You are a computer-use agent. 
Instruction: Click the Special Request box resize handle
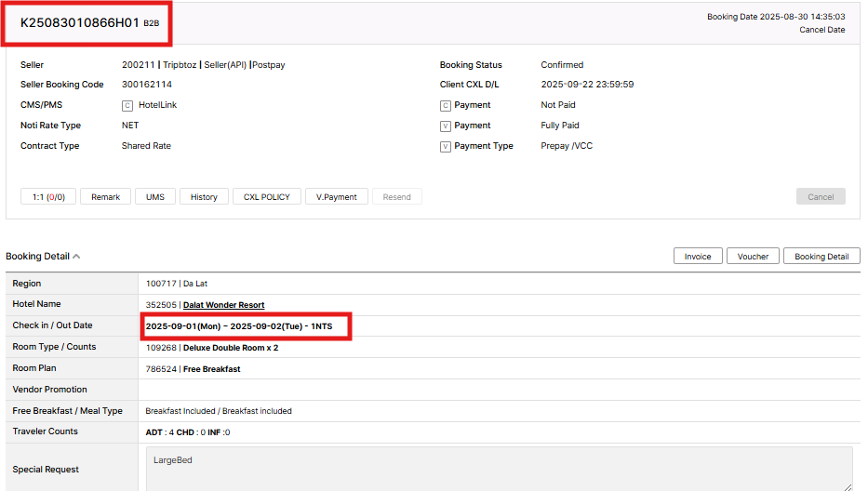point(848,485)
